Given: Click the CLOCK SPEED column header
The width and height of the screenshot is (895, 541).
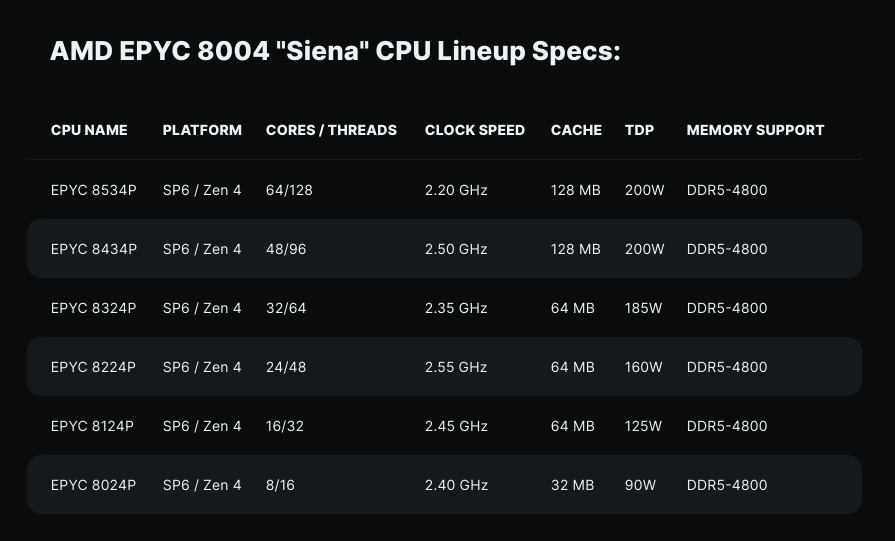Looking at the screenshot, I should coord(475,130).
